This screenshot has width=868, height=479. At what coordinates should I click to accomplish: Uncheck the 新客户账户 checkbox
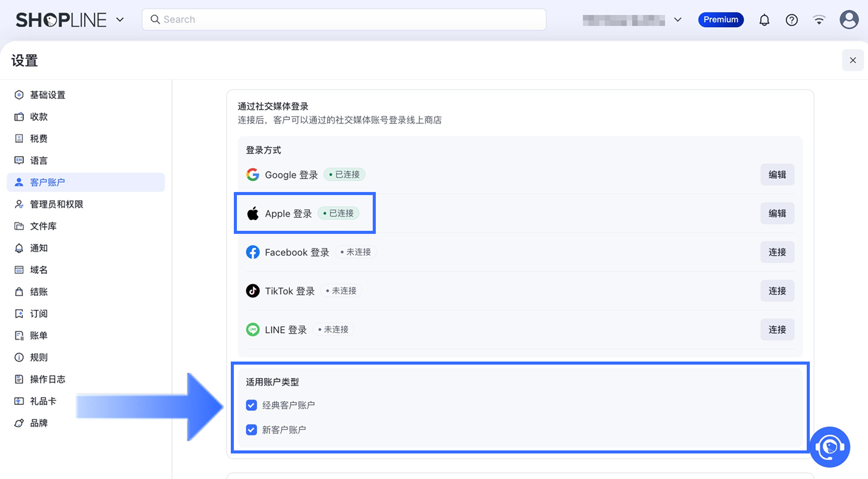[x=251, y=430]
